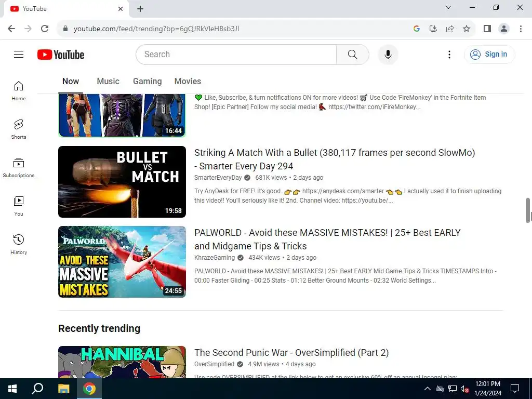Screen dimensions: 532x399
Task: Open a new browser tab
Action: [x=140, y=9]
